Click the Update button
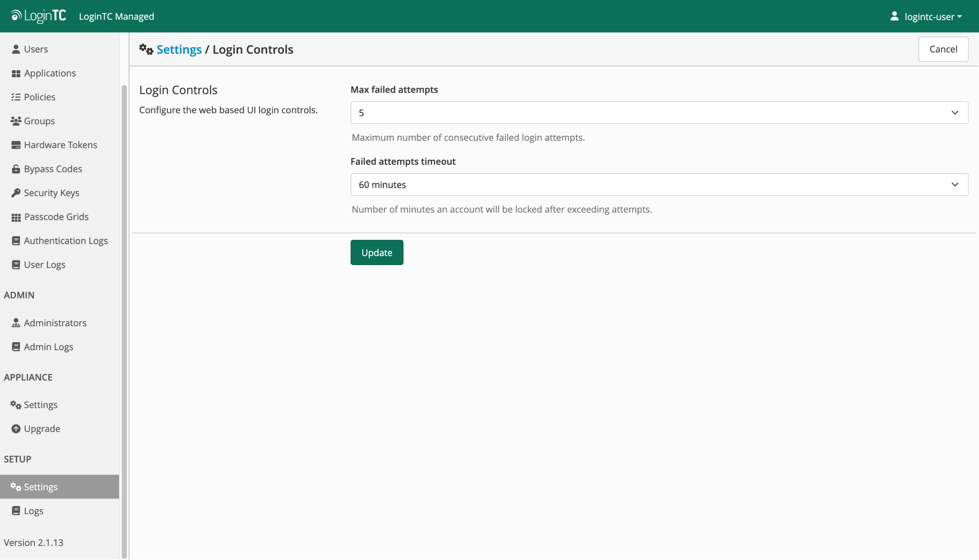Viewport: 979px width, 560px height. click(x=377, y=252)
